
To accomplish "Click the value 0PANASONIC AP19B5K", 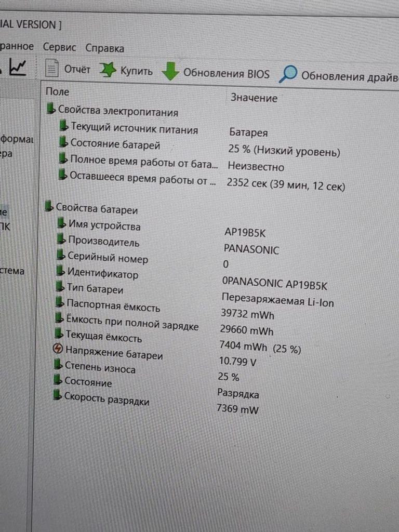I will point(275,283).
